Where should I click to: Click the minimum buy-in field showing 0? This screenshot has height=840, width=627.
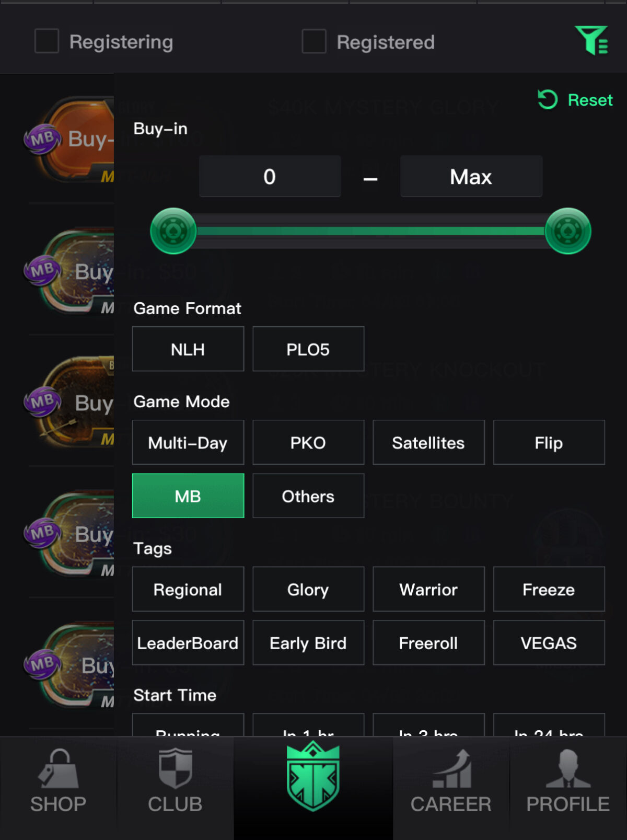pyautogui.click(x=270, y=176)
